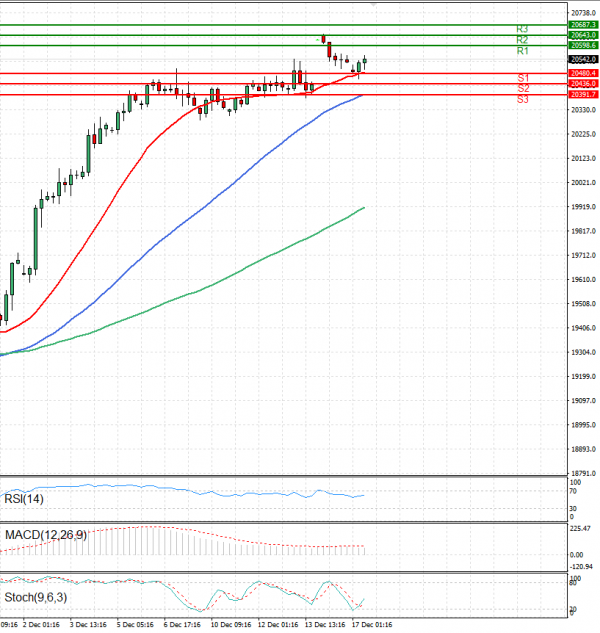Screen dimensions: 600x633
Task: Click the 13 Dec 13:16 time label
Action: pyautogui.click(x=325, y=625)
